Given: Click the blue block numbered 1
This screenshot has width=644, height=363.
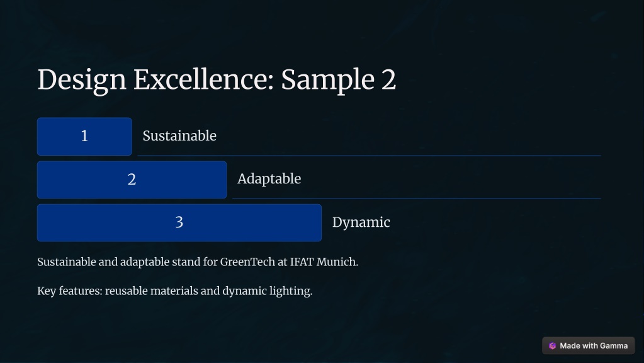Looking at the screenshot, I should pyautogui.click(x=84, y=137).
